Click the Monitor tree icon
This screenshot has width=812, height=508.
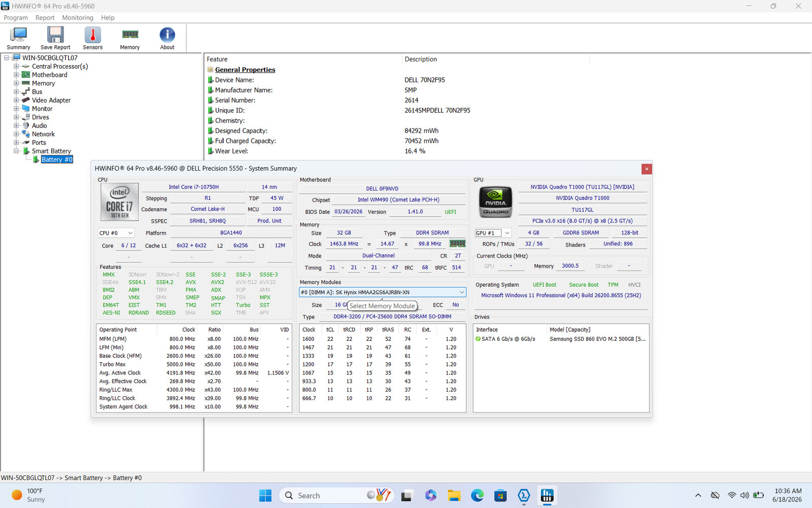(26, 109)
